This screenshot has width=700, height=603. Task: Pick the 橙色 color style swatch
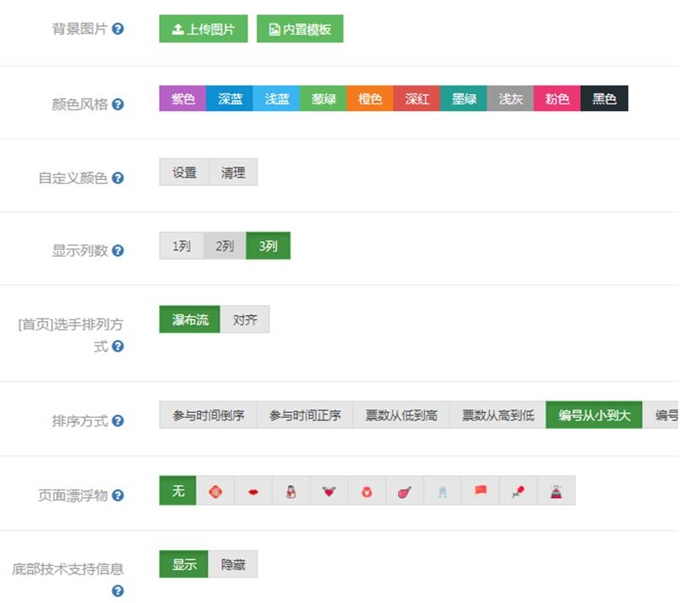pos(370,98)
